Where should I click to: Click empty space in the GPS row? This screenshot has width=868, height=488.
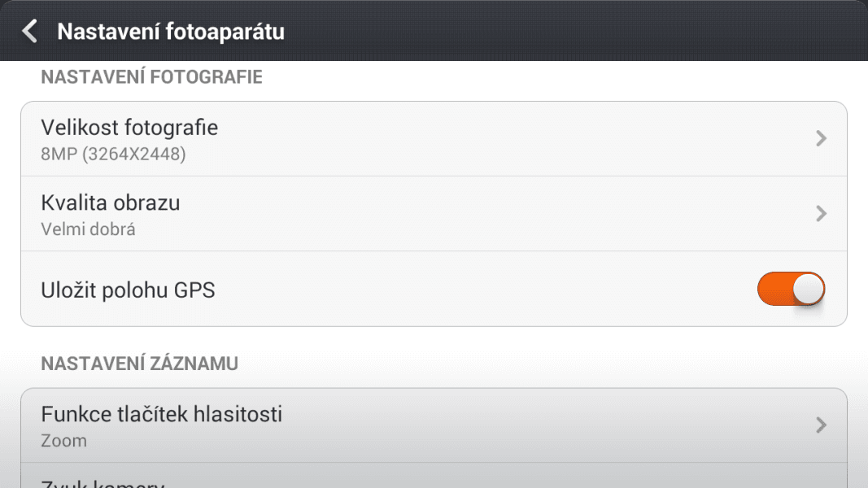(488, 290)
